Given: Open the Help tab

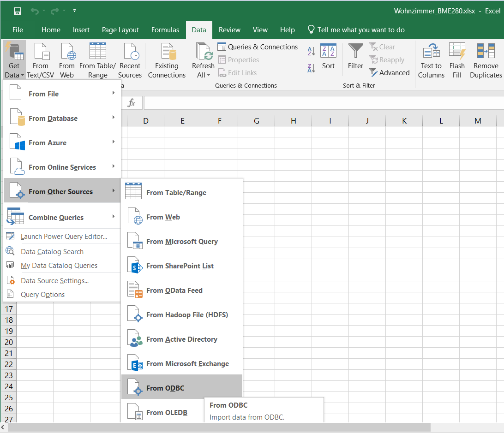Looking at the screenshot, I should click(288, 30).
